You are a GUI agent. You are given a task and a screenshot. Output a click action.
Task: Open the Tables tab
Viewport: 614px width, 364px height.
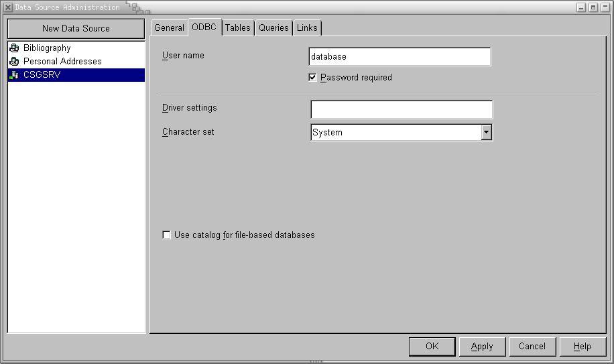tap(238, 27)
